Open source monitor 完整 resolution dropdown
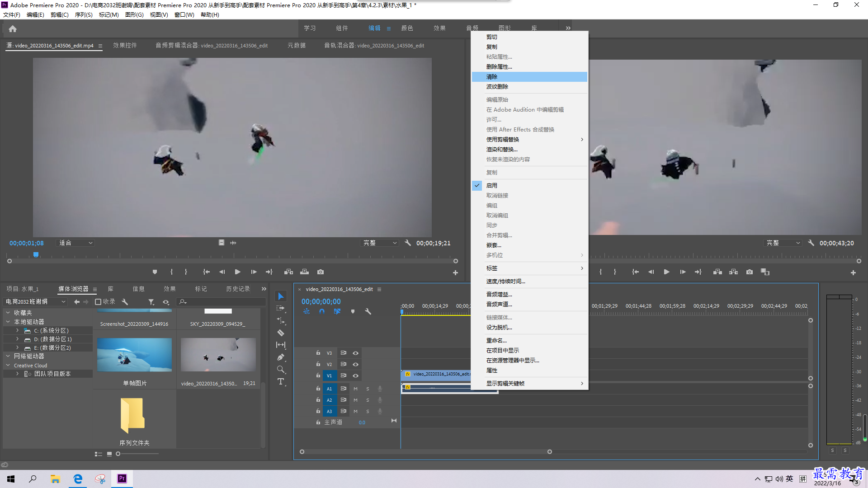868x488 pixels. click(x=380, y=243)
